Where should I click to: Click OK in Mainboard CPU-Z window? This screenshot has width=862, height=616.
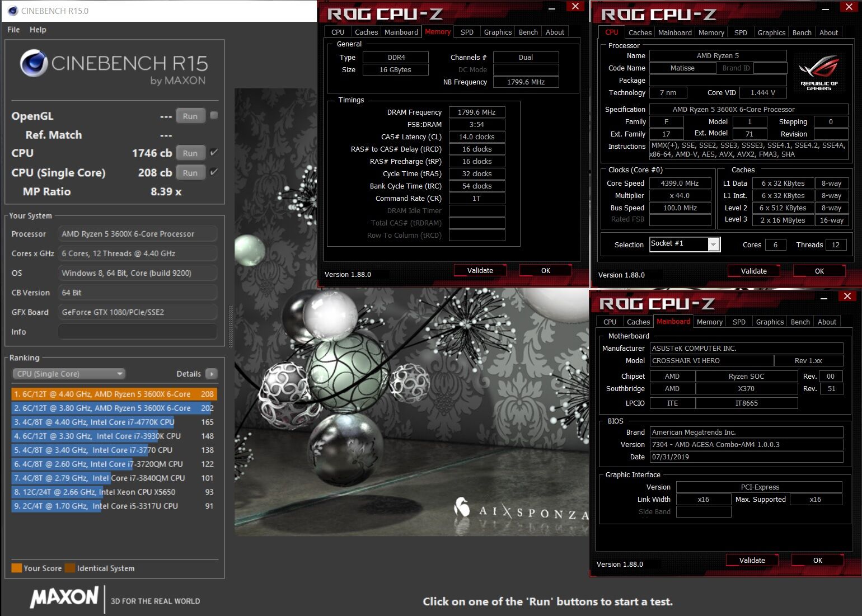pyautogui.click(x=818, y=560)
